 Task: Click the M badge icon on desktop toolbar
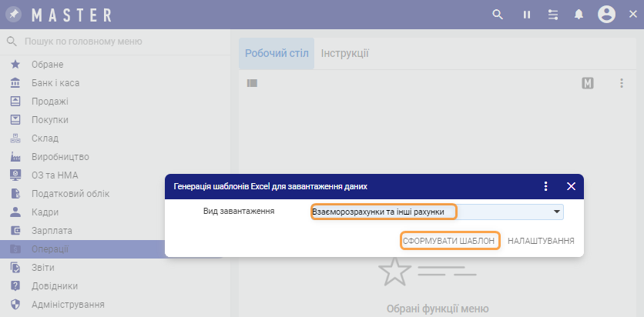coord(588,83)
